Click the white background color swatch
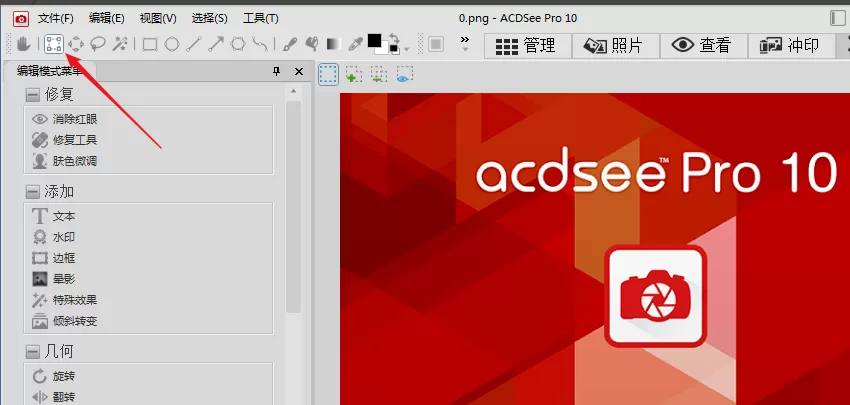850x405 pixels. tap(384, 50)
